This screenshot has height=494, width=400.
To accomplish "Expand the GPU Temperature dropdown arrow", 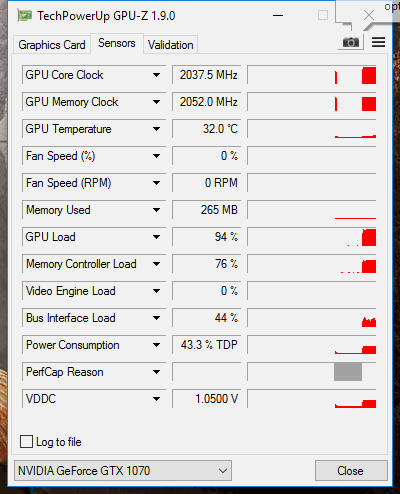I will point(156,129).
